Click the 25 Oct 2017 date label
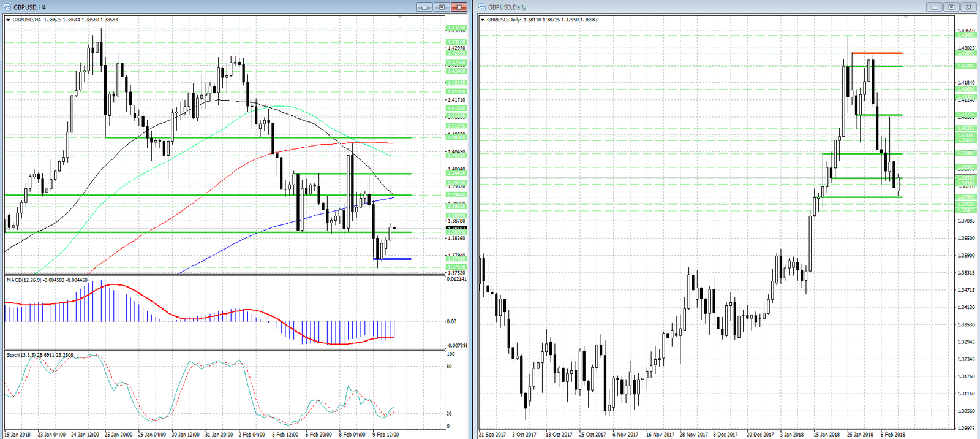Screen dimensions: 980x439 pyautogui.click(x=592, y=434)
